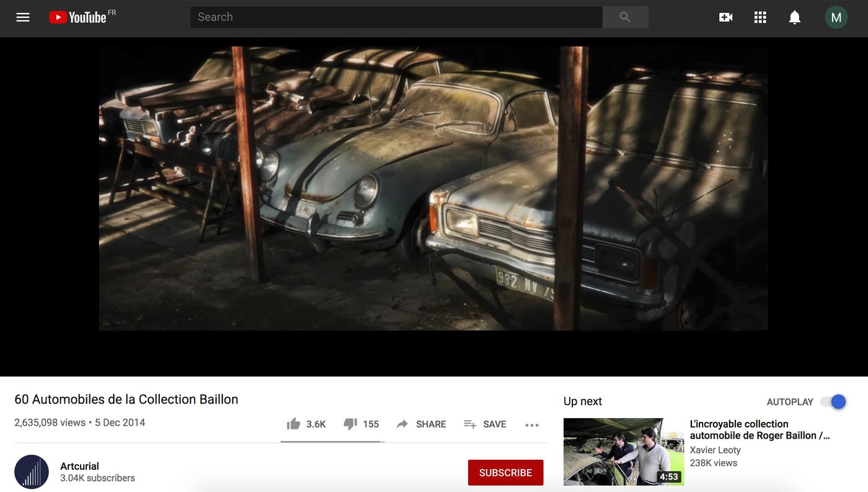Click the like/dislike ratio bar
This screenshot has height=492, width=868.
pos(332,442)
